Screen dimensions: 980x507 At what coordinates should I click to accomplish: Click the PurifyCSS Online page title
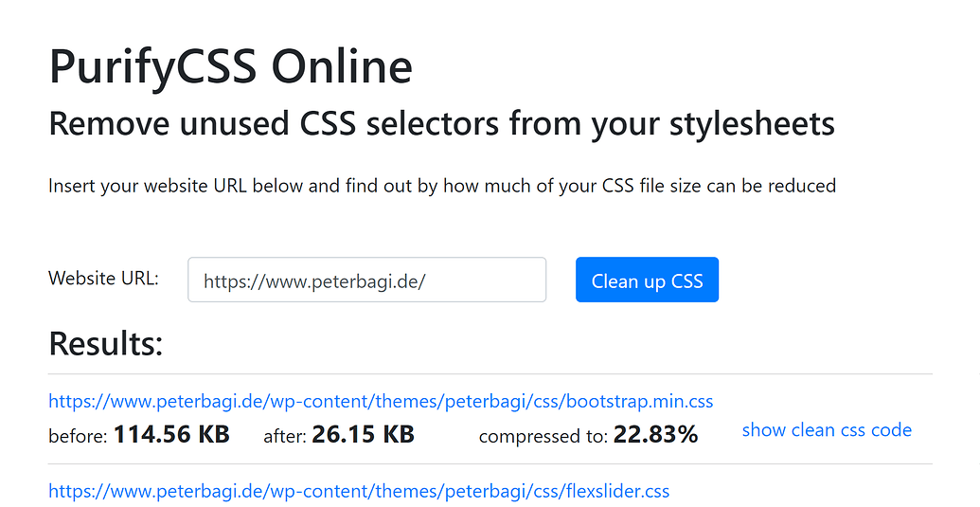[230, 67]
